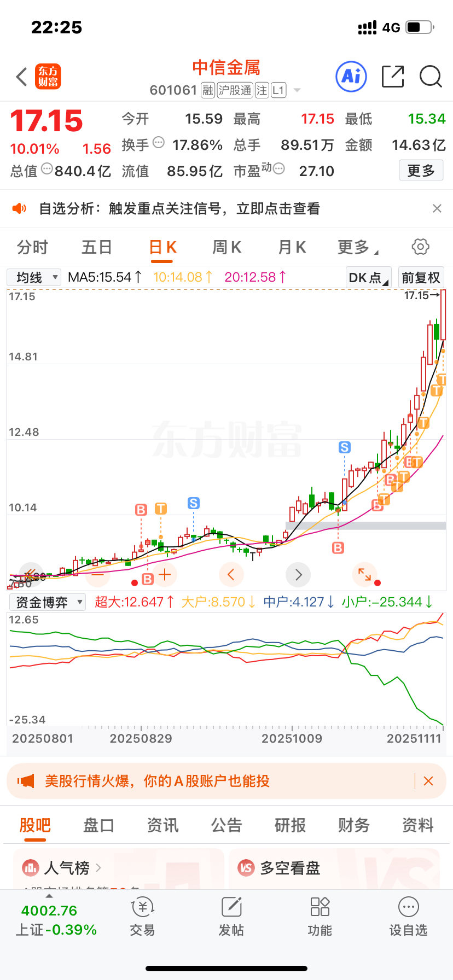Tap 总值 info bubble icon
453x980 pixels.
[x=47, y=168]
